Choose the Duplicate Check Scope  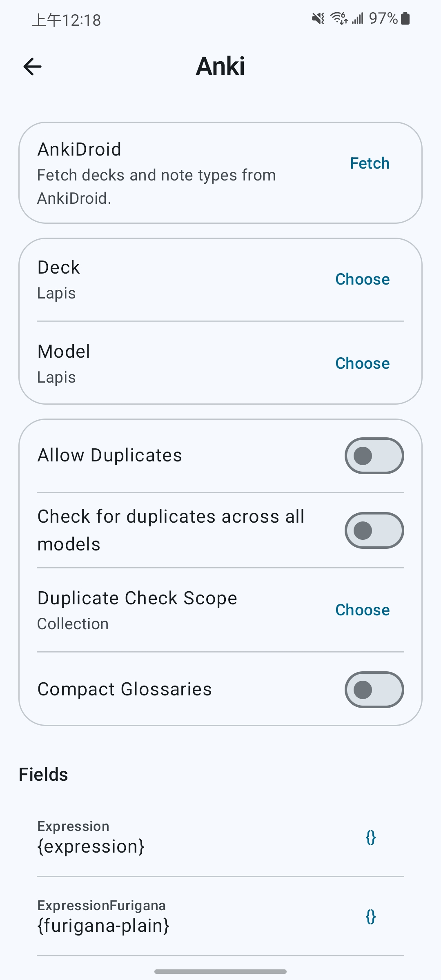(x=362, y=610)
